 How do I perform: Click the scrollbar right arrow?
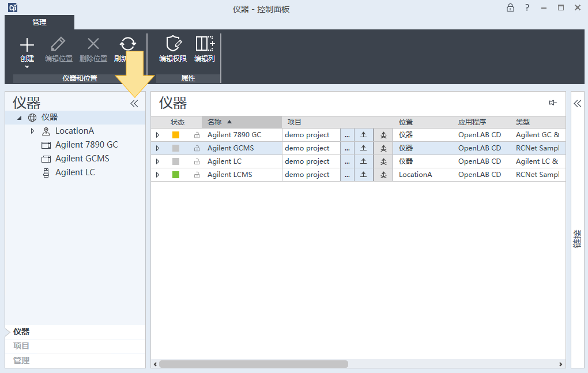[x=561, y=364]
